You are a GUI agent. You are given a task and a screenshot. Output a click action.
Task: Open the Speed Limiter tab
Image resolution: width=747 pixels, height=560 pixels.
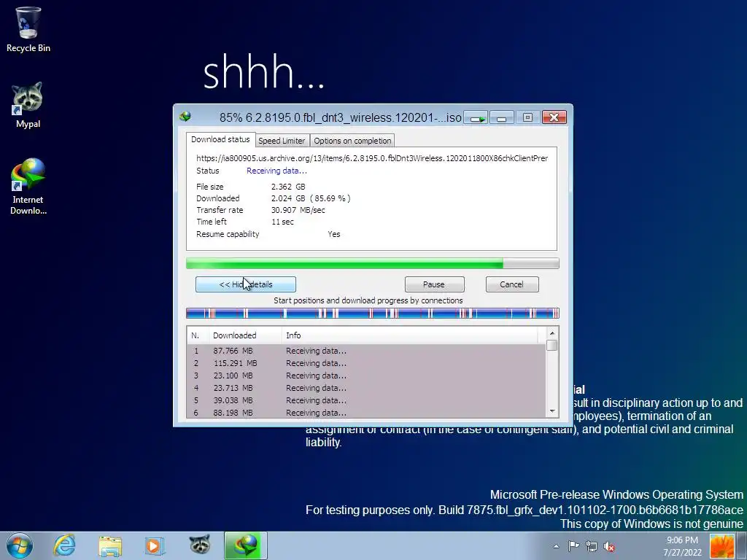click(x=282, y=141)
